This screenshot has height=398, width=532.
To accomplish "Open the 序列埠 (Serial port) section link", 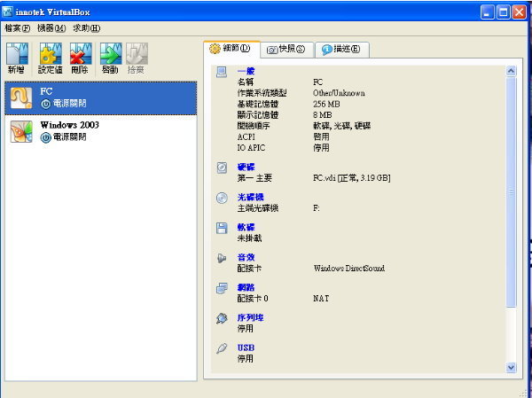I will (x=250, y=317).
